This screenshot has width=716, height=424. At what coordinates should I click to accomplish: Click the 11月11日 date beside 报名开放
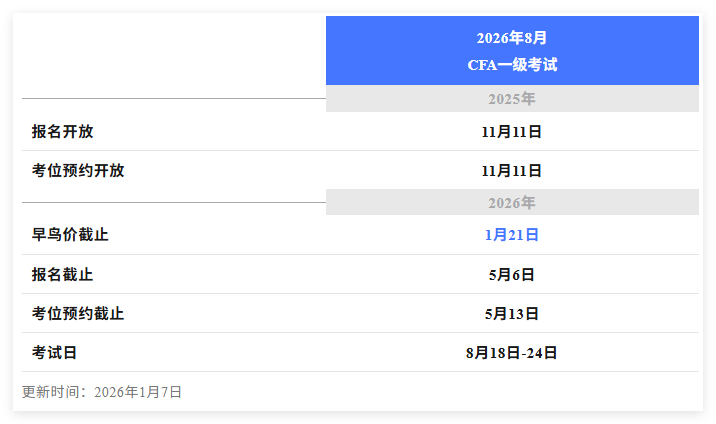(x=512, y=131)
